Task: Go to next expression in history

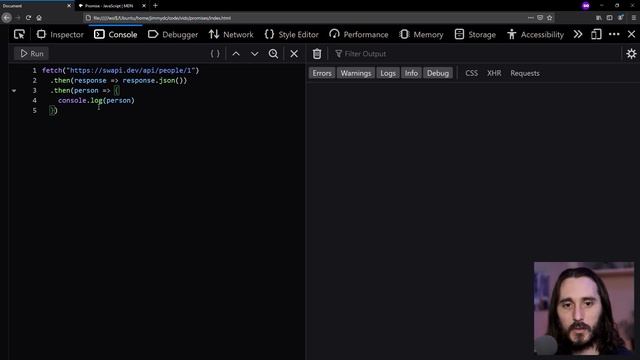Action: pos(254,53)
